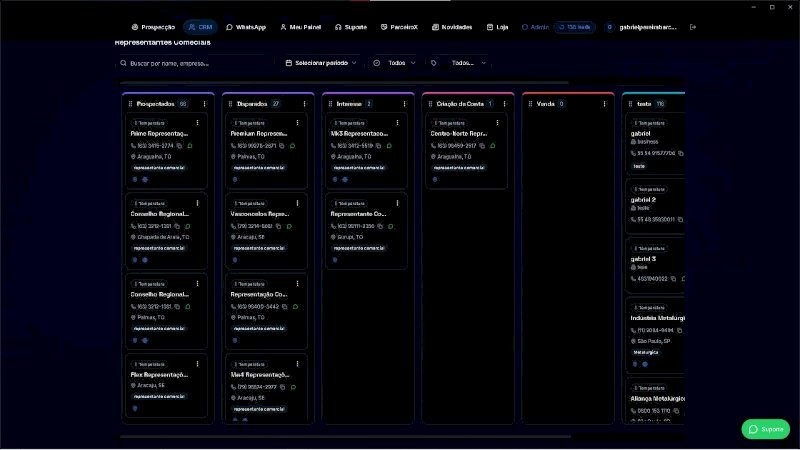The image size is (800, 450).
Task: Open the gabriel 3 lead card
Action: pyautogui.click(x=656, y=264)
